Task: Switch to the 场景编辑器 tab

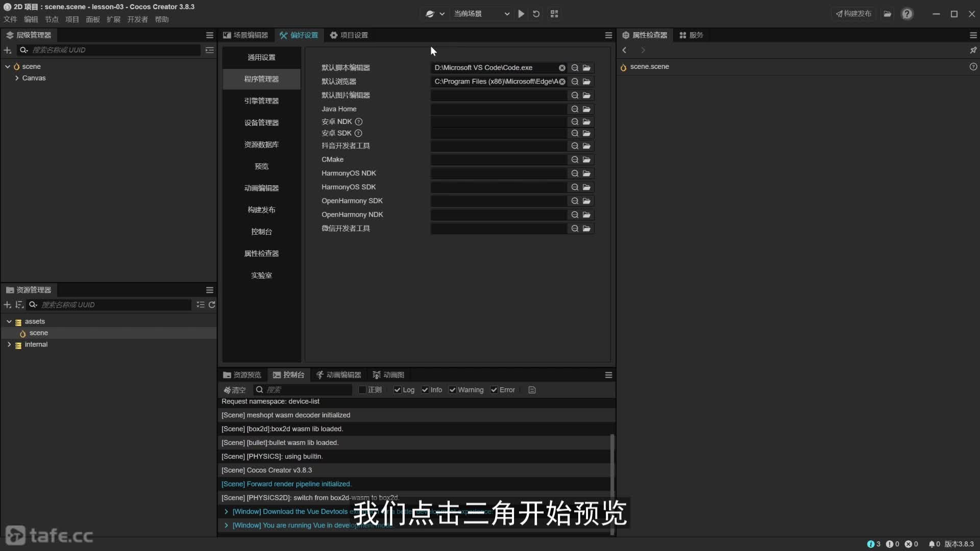Action: [x=246, y=35]
